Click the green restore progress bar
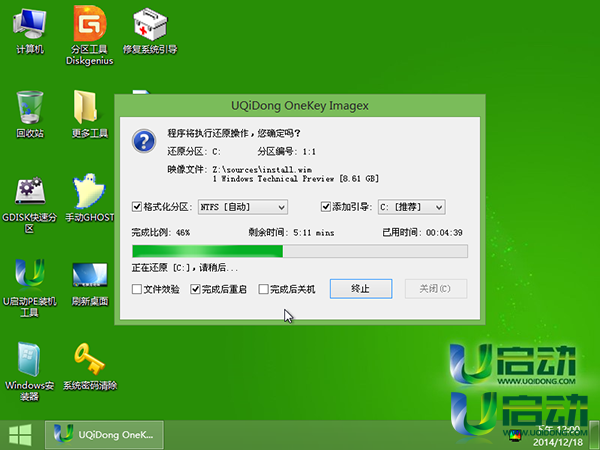 click(x=300, y=251)
